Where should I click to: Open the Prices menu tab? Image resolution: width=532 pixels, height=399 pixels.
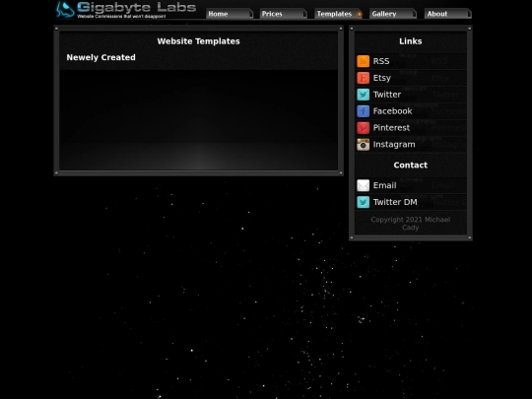click(x=284, y=14)
